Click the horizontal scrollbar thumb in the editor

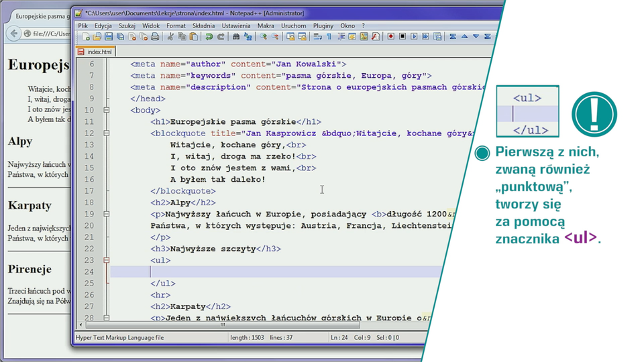point(223,324)
